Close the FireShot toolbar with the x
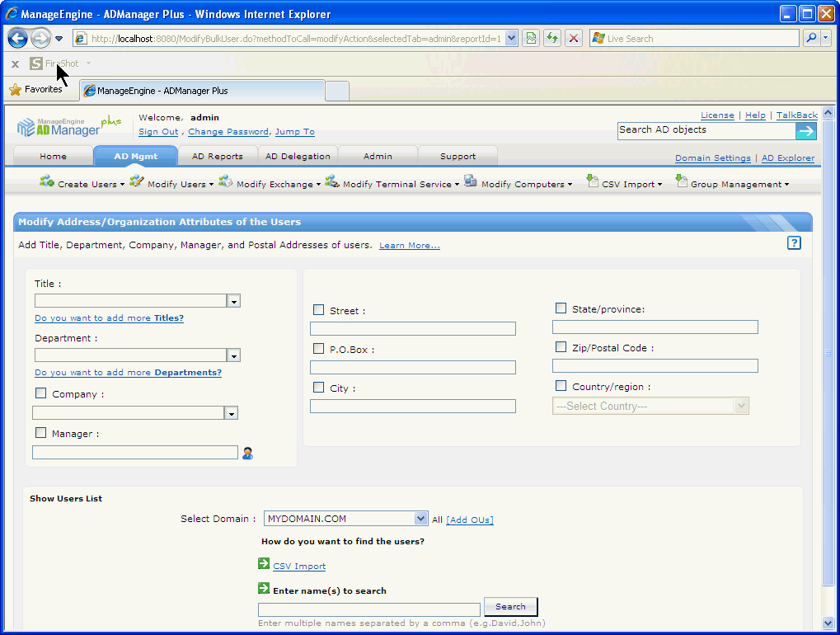 15,63
